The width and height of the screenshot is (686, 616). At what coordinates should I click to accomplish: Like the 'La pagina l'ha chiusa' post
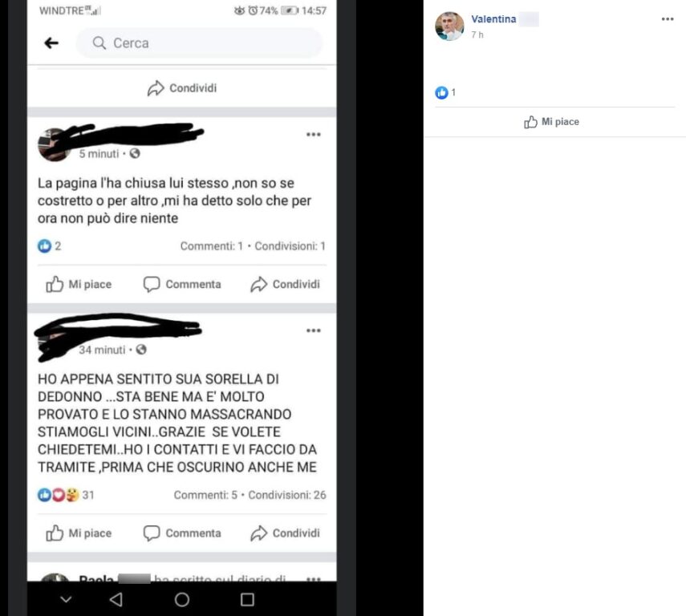(x=79, y=284)
